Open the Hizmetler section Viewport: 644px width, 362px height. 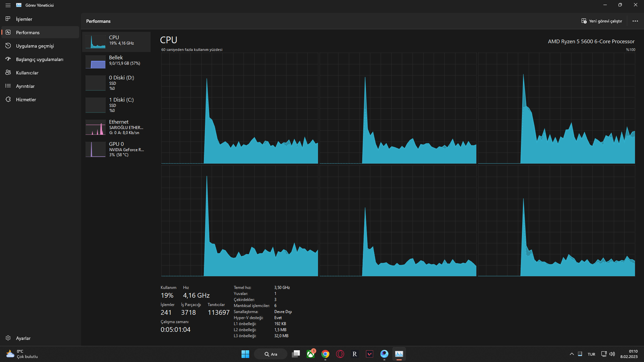coord(40,100)
